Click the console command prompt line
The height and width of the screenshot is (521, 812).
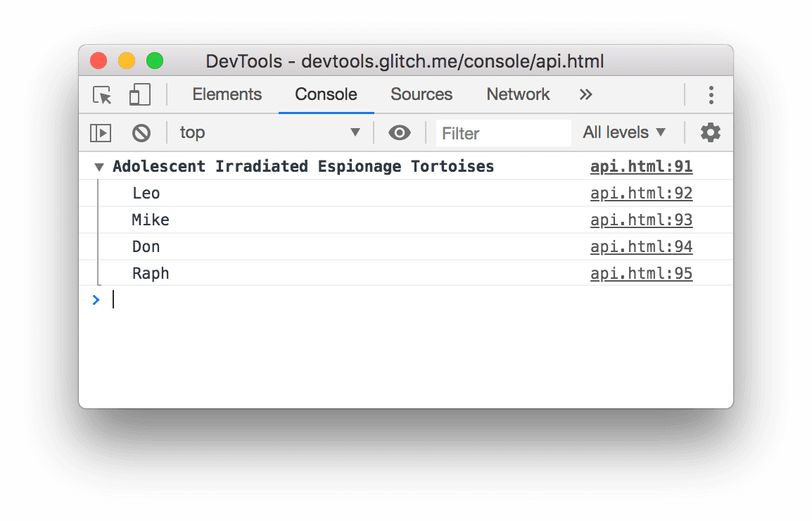tap(281, 299)
